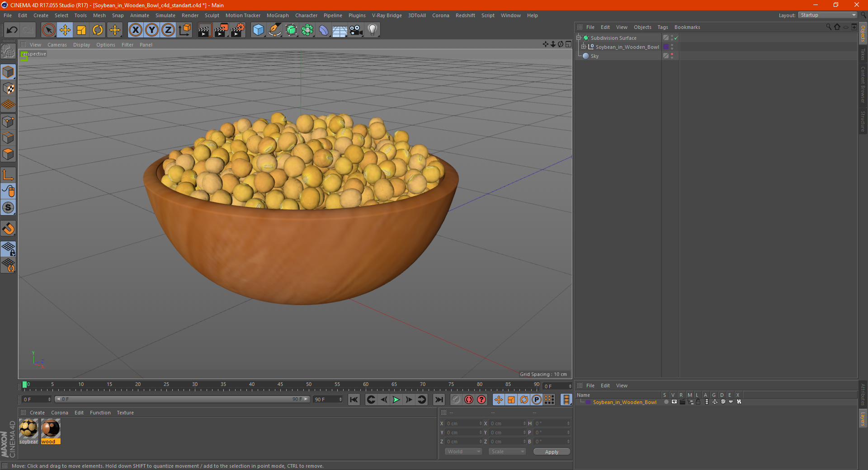Screen dimensions: 868x470
Task: Open Object Manager Tags menu
Action: tap(663, 27)
